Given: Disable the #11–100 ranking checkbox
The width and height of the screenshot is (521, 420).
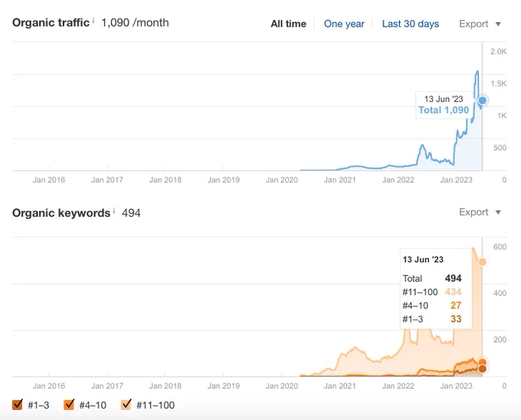Looking at the screenshot, I should click(x=126, y=405).
